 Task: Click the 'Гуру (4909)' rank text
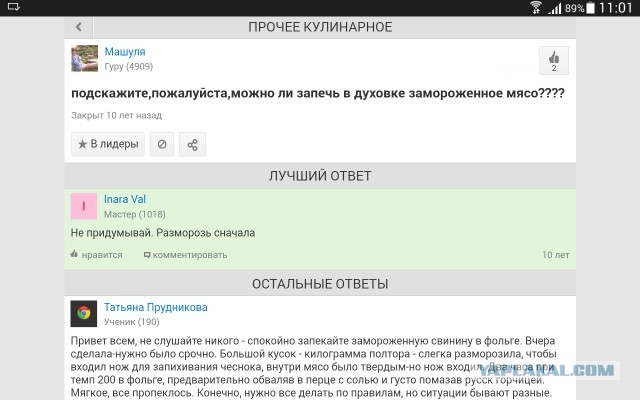(x=129, y=67)
